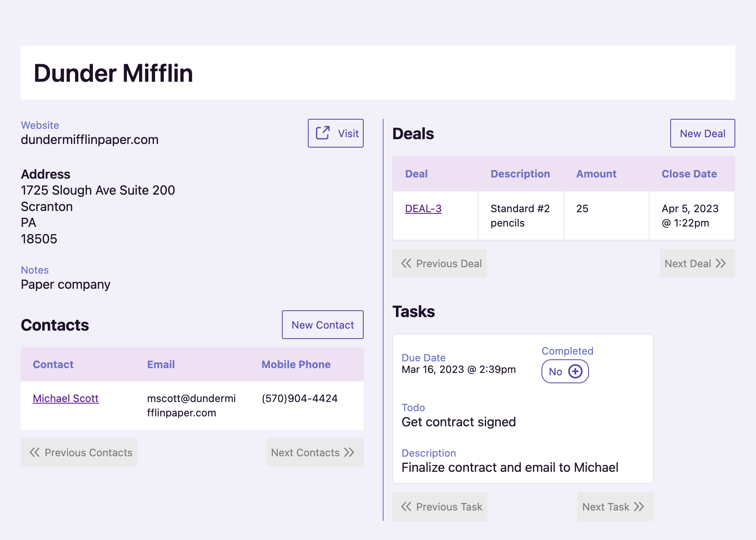Screen dimensions: 756x540
Task: Select the Standard #2 pencils deal row
Action: [520, 215]
